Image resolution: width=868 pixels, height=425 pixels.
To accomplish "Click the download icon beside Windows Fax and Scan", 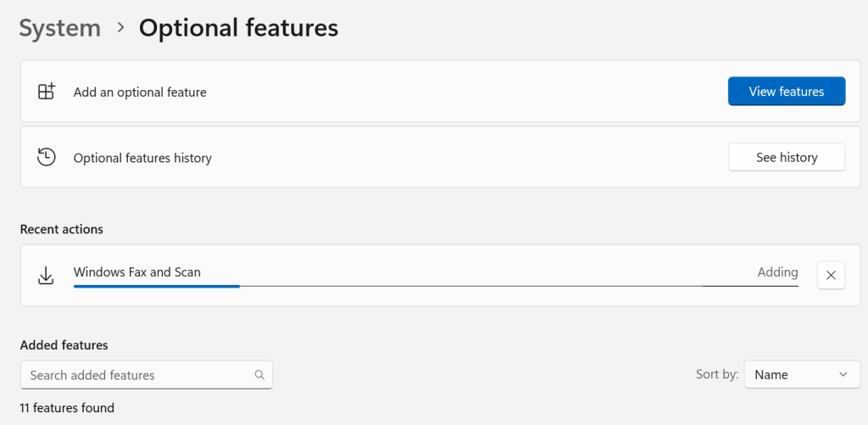I will pyautogui.click(x=47, y=276).
